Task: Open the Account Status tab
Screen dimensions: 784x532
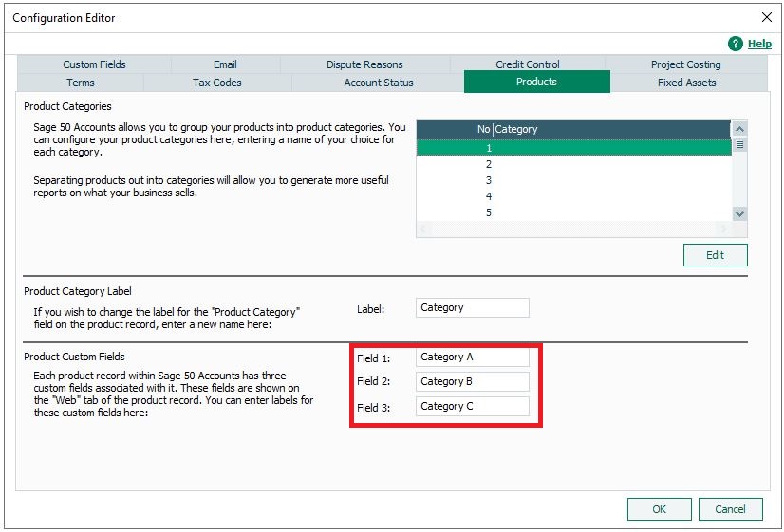Action: [x=379, y=83]
